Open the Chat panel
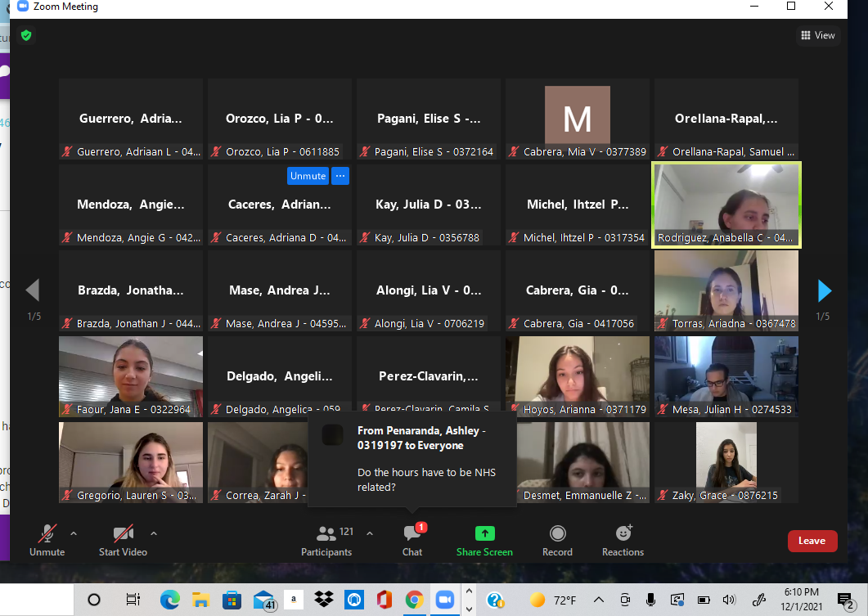 pyautogui.click(x=412, y=540)
